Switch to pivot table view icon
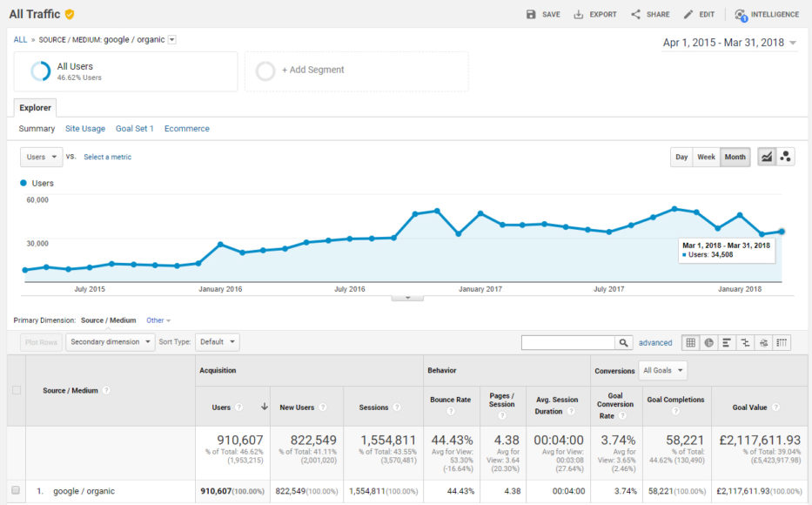The width and height of the screenshot is (812, 505). coord(782,343)
